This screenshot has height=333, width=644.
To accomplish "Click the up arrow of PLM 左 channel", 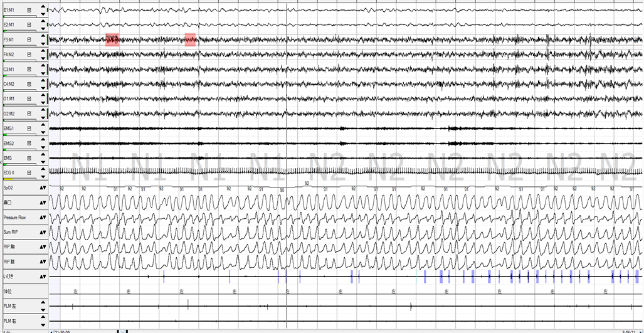I will click(x=42, y=302).
